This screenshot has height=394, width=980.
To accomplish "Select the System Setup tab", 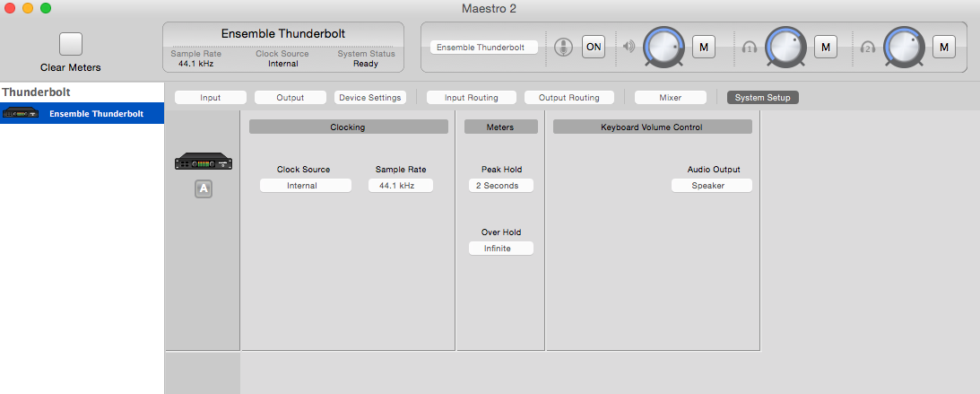I will click(x=762, y=98).
